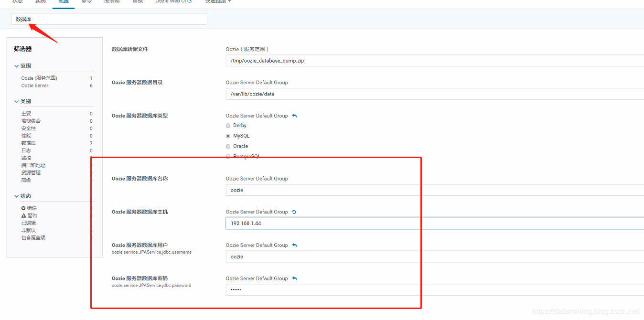This screenshot has width=644, height=320.
Task: Filter by 堆栈集合 category
Action: point(31,121)
